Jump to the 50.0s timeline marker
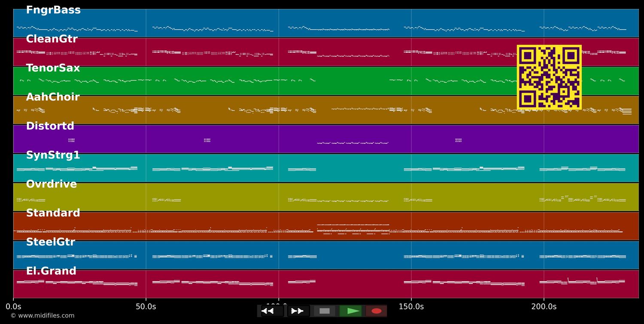Image resolution: width=644 pixels, height=324 pixels. tap(146, 307)
